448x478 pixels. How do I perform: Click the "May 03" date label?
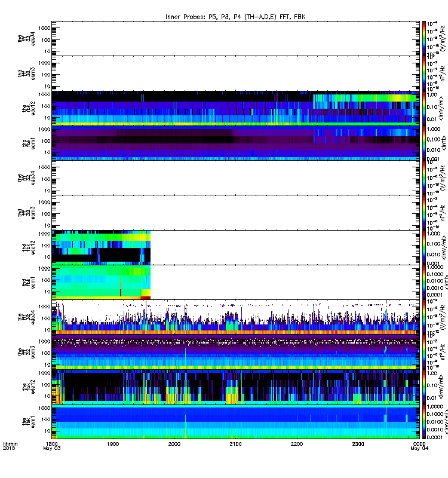[x=52, y=449]
